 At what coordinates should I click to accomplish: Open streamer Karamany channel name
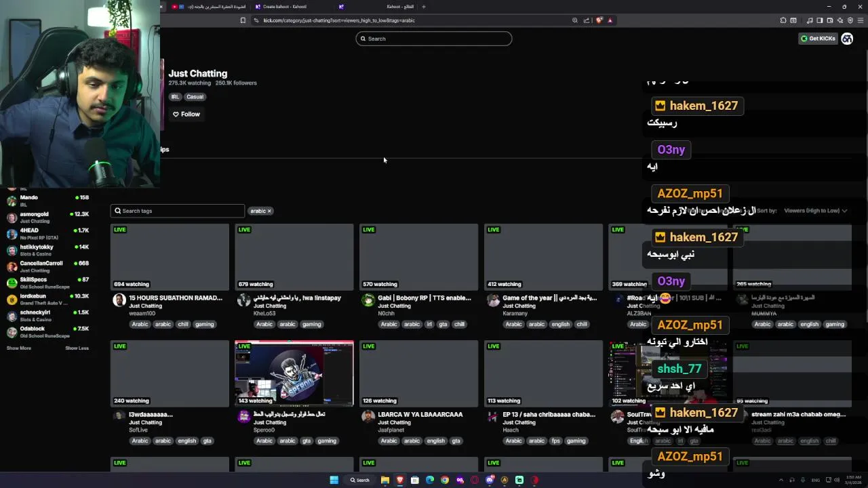(x=516, y=314)
